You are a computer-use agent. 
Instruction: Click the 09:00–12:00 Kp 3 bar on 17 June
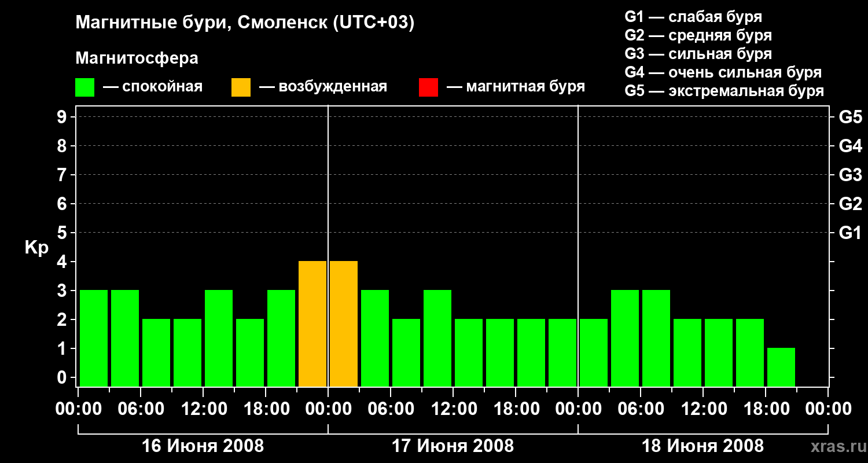437,338
